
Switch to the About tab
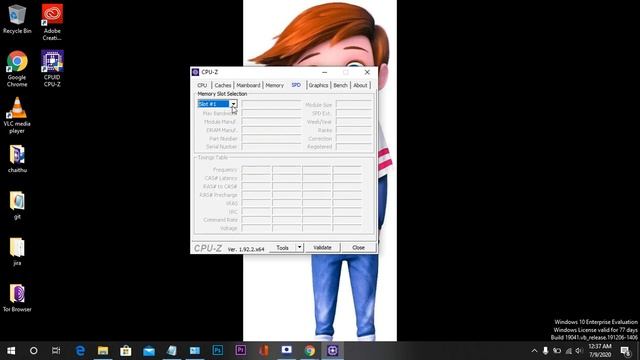click(360, 85)
